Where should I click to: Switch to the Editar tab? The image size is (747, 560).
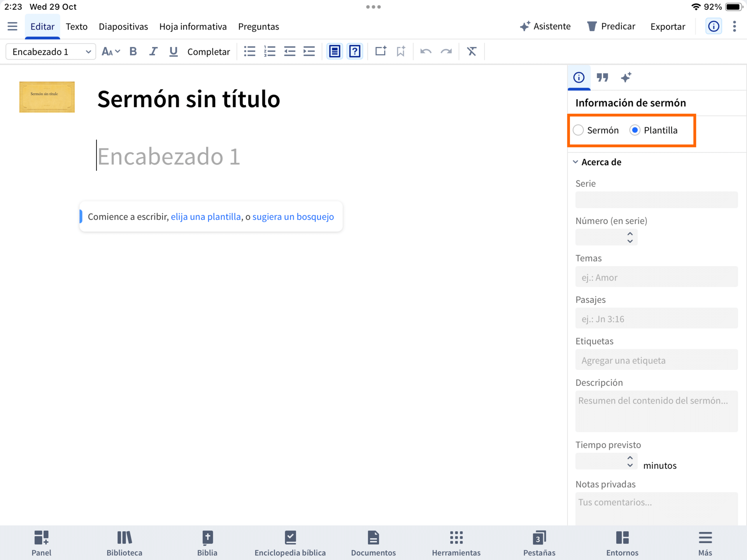coord(42,26)
